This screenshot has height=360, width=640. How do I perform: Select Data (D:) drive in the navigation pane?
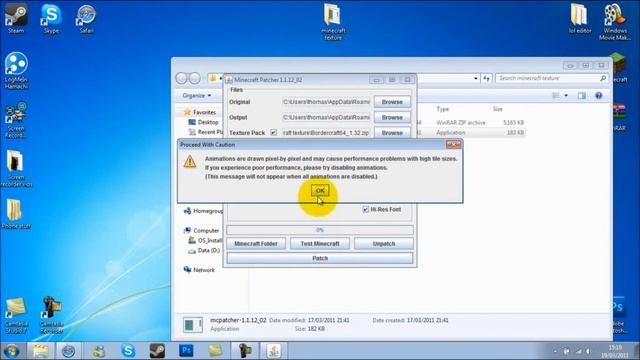click(204, 251)
